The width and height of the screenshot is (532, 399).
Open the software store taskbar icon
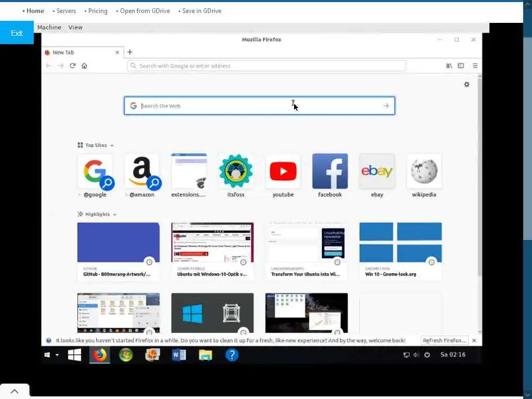(152, 355)
